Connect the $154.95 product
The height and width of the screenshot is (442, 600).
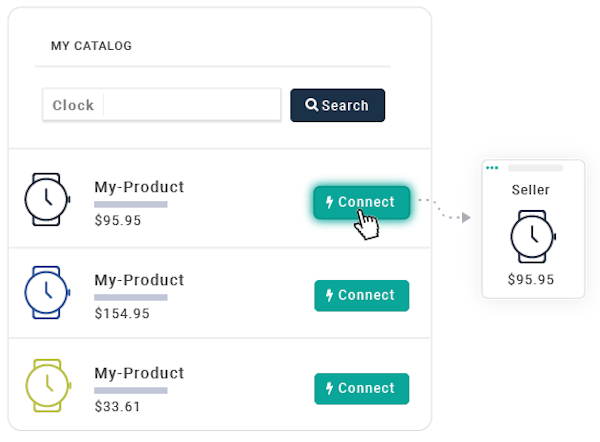(361, 295)
